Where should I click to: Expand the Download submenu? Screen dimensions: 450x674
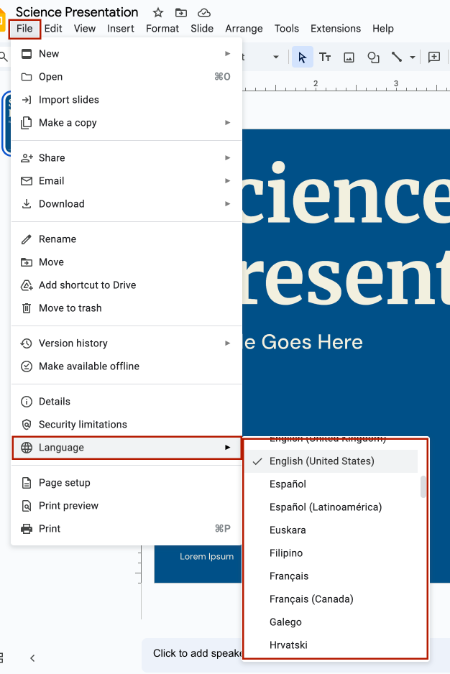(x=126, y=204)
